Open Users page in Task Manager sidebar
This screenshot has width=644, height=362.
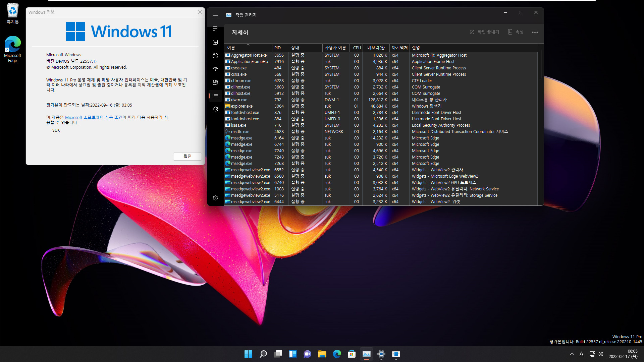point(215,82)
